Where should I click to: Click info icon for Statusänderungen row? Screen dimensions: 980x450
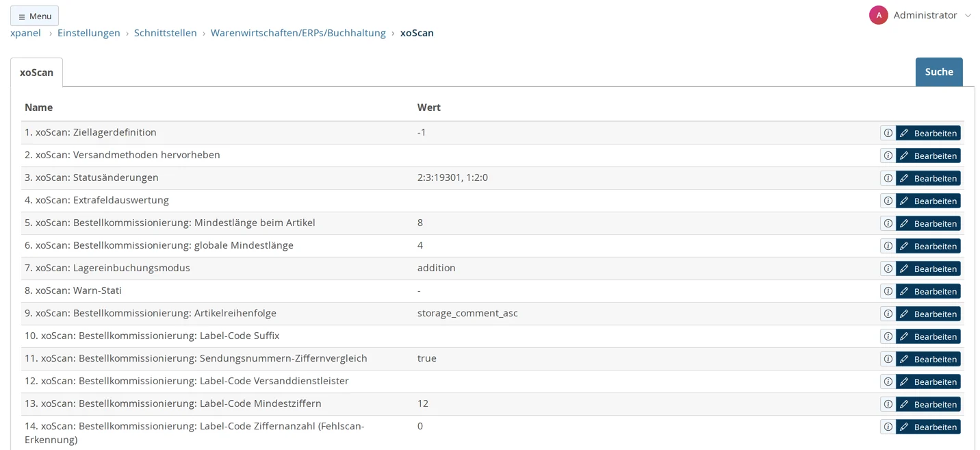tap(888, 178)
